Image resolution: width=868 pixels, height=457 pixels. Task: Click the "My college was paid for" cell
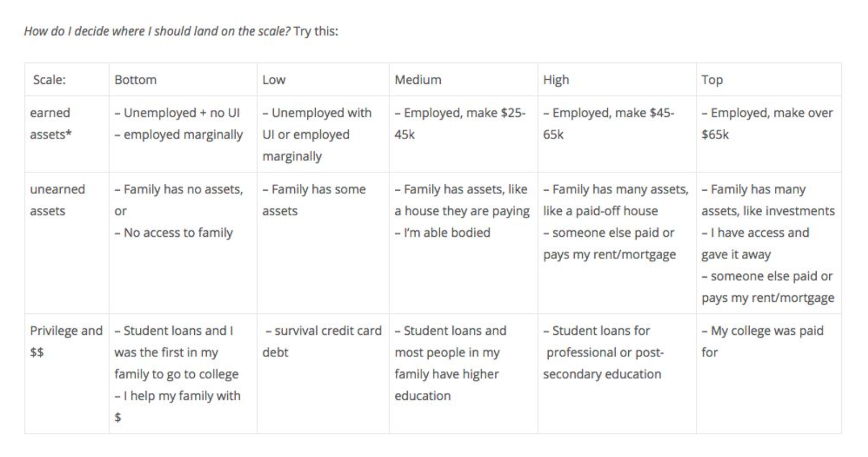click(762, 341)
